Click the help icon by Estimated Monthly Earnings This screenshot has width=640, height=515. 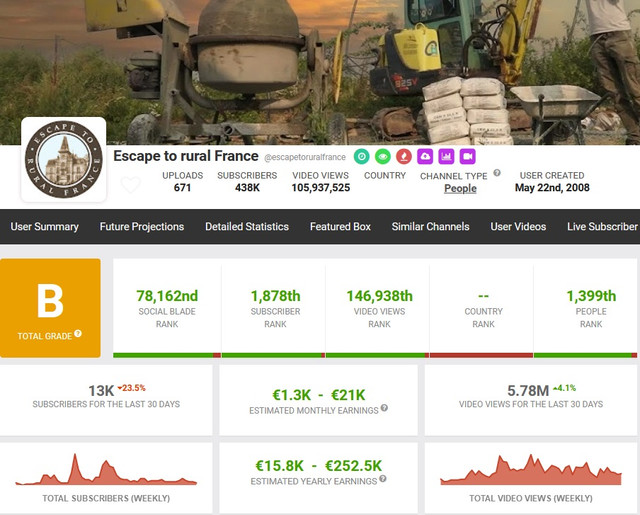[384, 408]
